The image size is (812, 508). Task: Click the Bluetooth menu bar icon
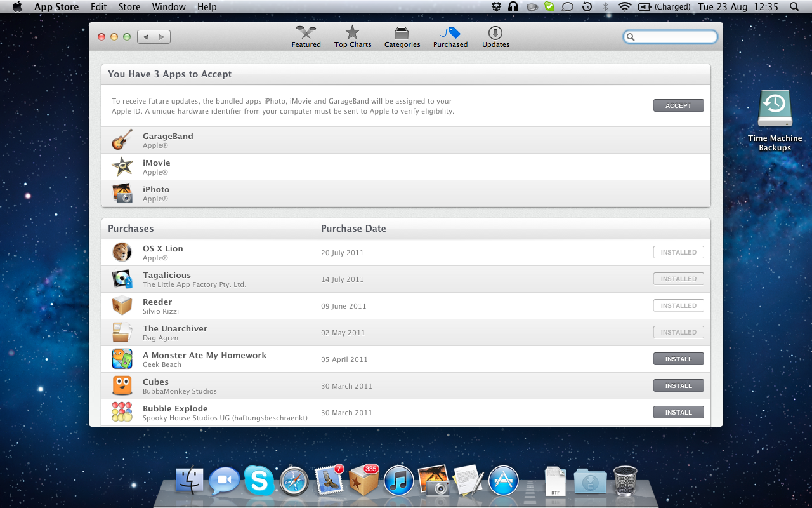(x=606, y=7)
